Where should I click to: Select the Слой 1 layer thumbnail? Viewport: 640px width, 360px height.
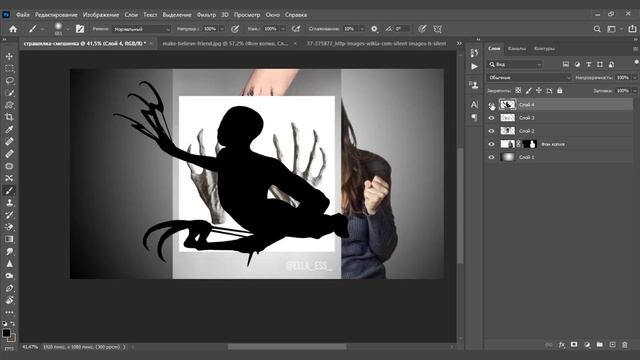pyautogui.click(x=507, y=157)
